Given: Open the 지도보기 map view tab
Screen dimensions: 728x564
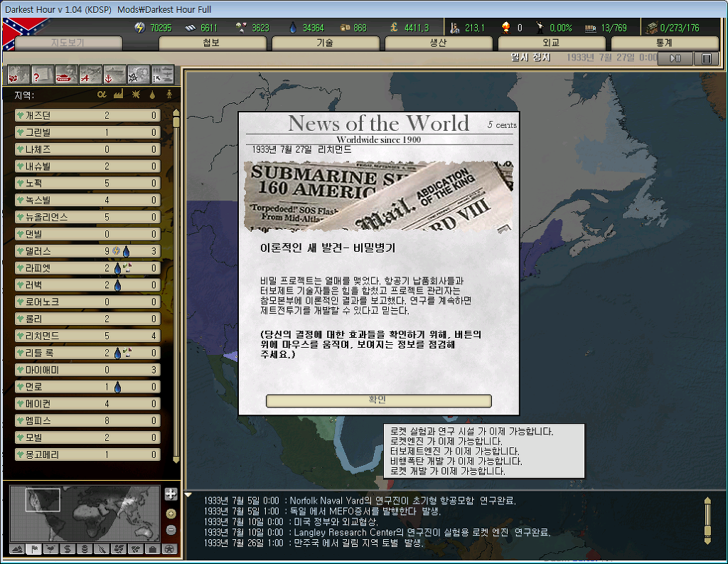Looking at the screenshot, I should (x=68, y=43).
